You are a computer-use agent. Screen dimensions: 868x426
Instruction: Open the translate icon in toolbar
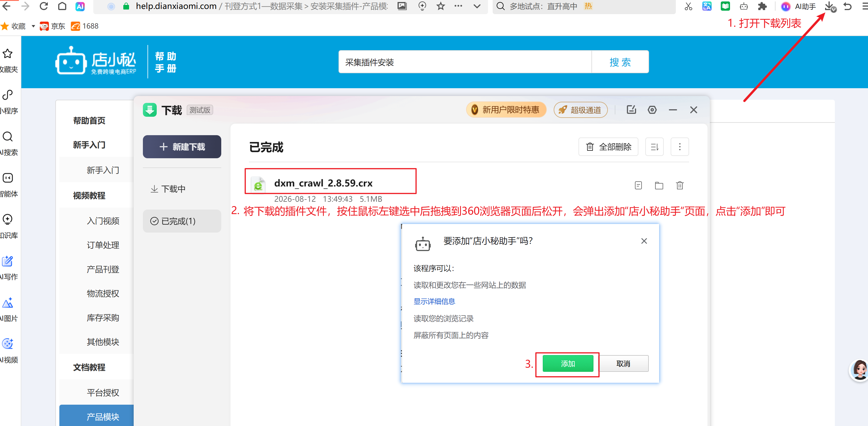tap(707, 6)
